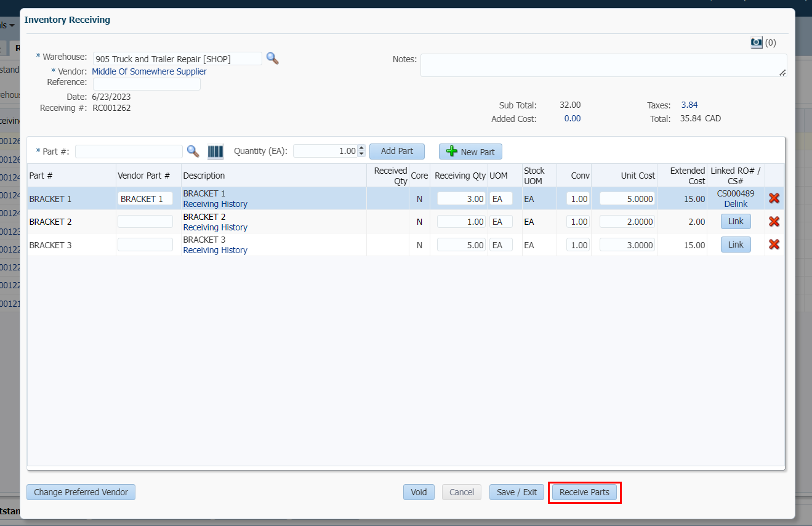Edit Receiving Qty 1.00 for BRACKET 2
Viewport: 812px width, 526px height.
[x=461, y=222]
